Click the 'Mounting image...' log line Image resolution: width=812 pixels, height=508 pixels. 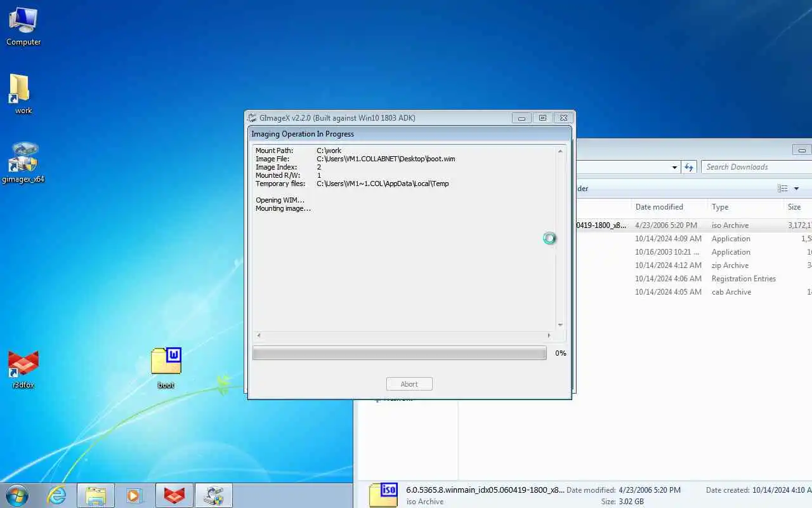coord(283,208)
